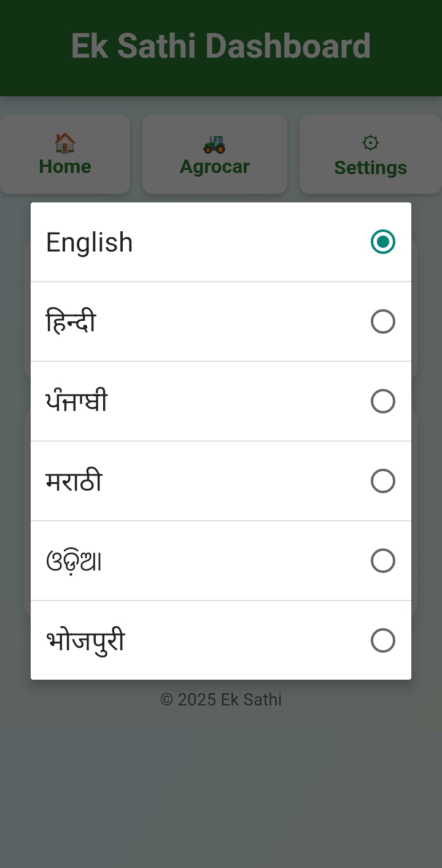The height and width of the screenshot is (868, 442).
Task: Click the Ek Sathi Dashboard title
Action: click(221, 47)
